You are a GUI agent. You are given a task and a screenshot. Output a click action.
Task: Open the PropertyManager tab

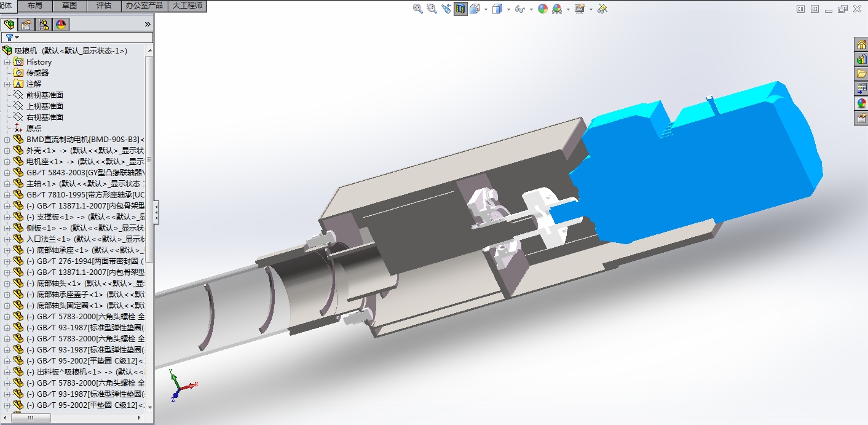pyautogui.click(x=26, y=25)
